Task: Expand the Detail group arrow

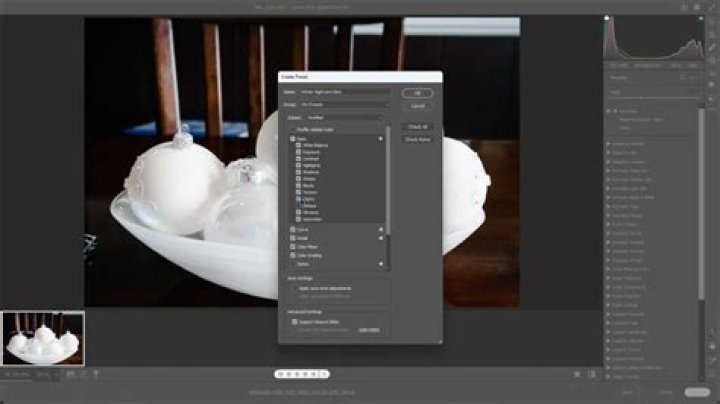Action: [x=380, y=238]
